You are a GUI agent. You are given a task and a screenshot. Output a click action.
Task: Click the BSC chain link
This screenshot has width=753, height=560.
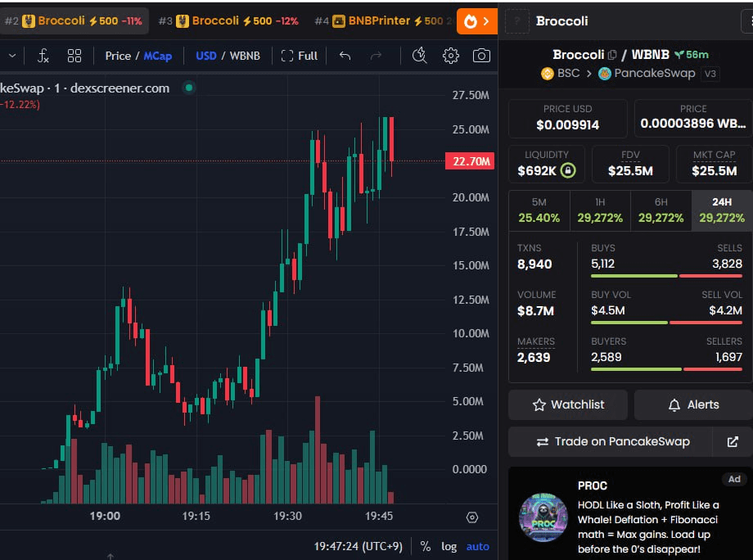561,74
